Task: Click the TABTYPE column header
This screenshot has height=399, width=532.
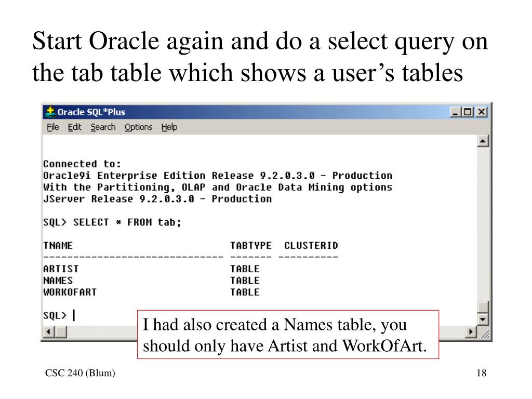Action: click(x=251, y=246)
